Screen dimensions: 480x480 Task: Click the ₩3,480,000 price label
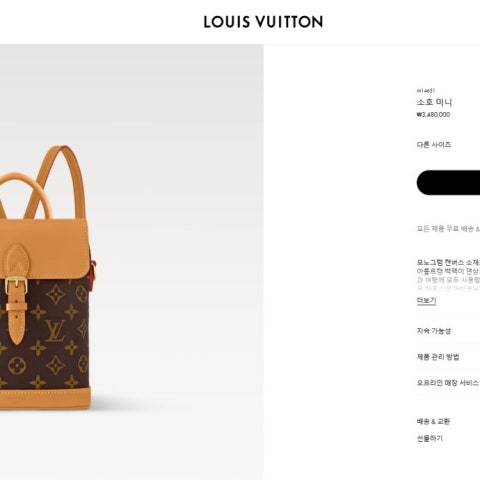[433, 115]
